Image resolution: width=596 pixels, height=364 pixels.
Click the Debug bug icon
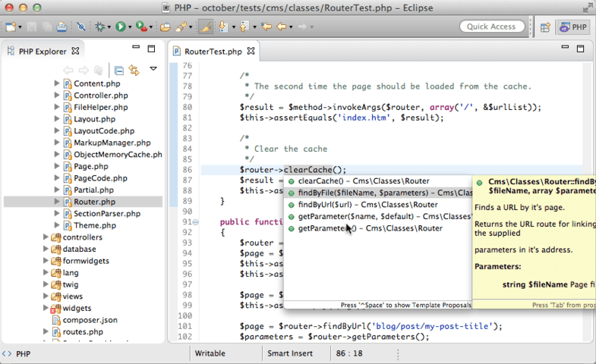(x=100, y=27)
